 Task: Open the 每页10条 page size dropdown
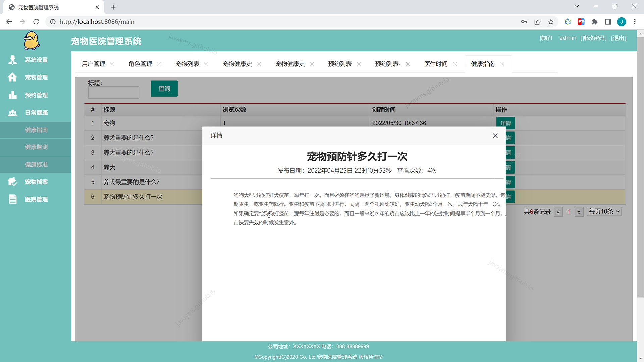click(604, 212)
